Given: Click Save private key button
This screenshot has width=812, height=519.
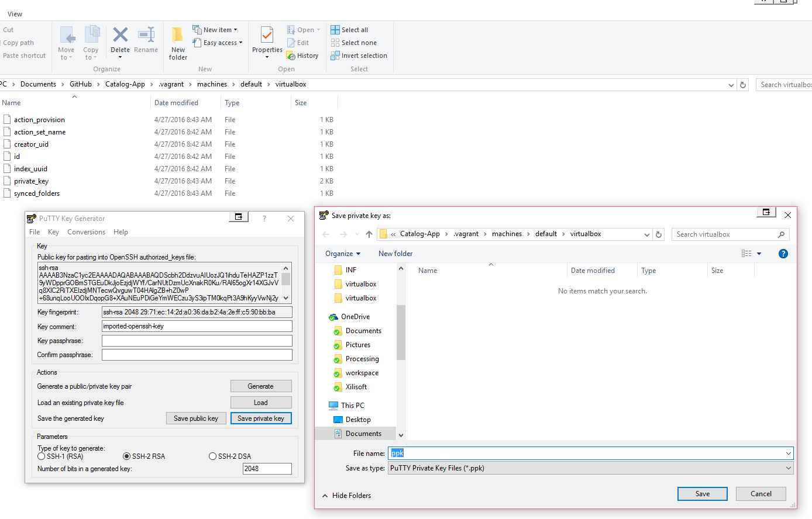Looking at the screenshot, I should pyautogui.click(x=261, y=418).
